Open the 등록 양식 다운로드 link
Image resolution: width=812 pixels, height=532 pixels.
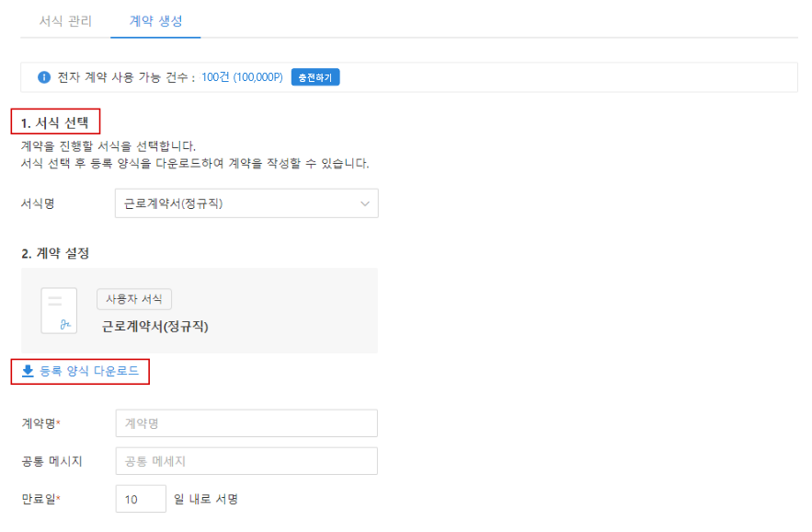tap(89, 371)
